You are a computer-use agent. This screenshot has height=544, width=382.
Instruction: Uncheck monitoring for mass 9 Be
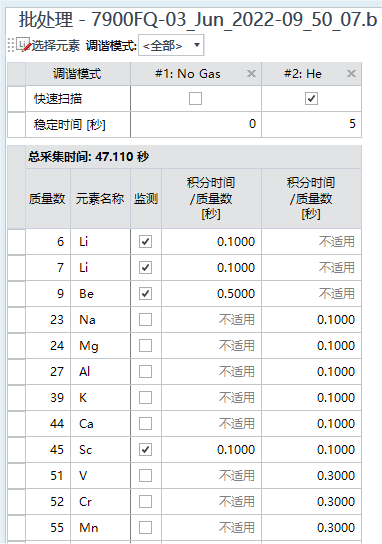point(145,294)
